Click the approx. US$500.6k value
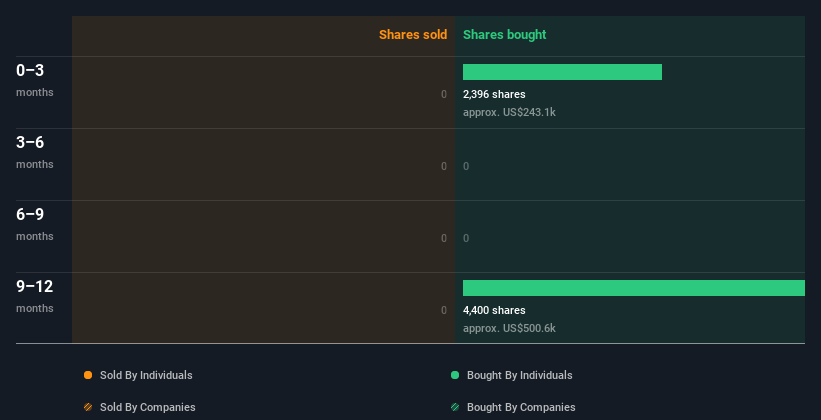The width and height of the screenshot is (821, 420). pos(509,328)
